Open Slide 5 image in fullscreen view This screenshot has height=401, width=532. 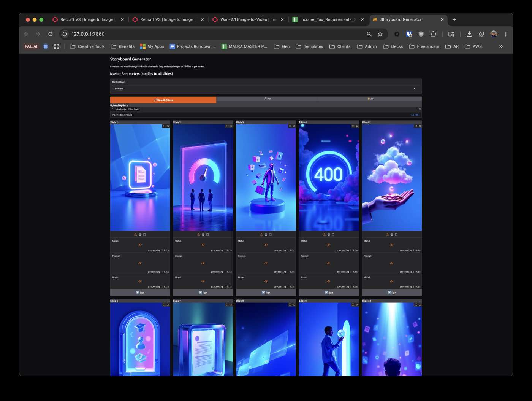tap(416, 126)
